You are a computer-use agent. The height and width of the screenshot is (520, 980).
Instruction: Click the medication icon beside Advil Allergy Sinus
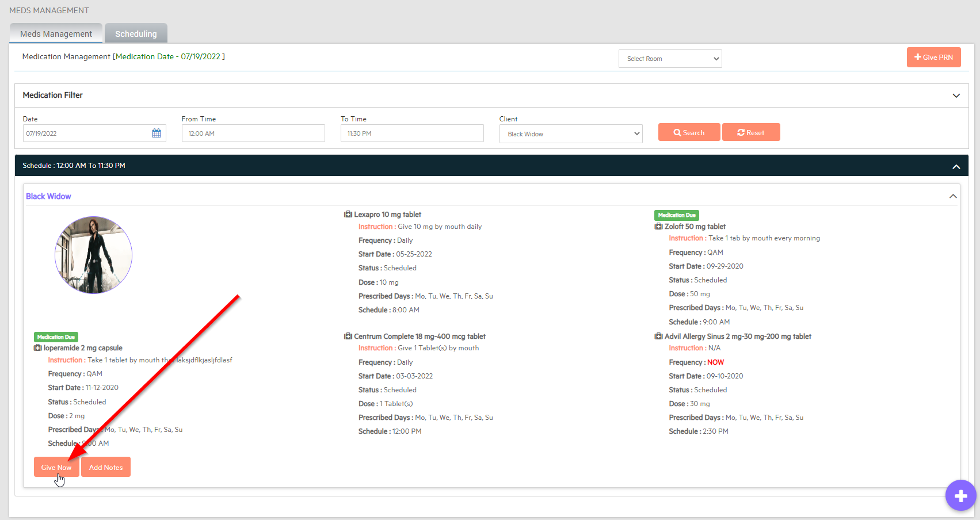(658, 337)
